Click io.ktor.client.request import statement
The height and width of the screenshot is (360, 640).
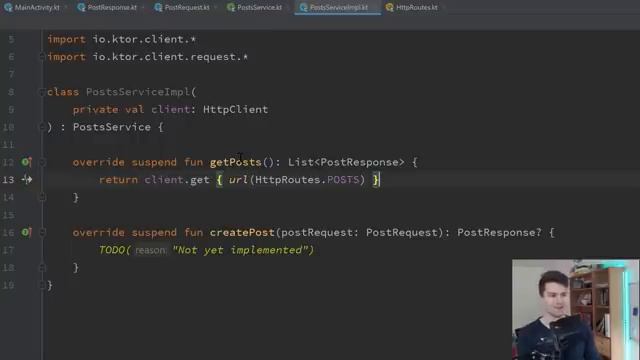pyautogui.click(x=147, y=57)
